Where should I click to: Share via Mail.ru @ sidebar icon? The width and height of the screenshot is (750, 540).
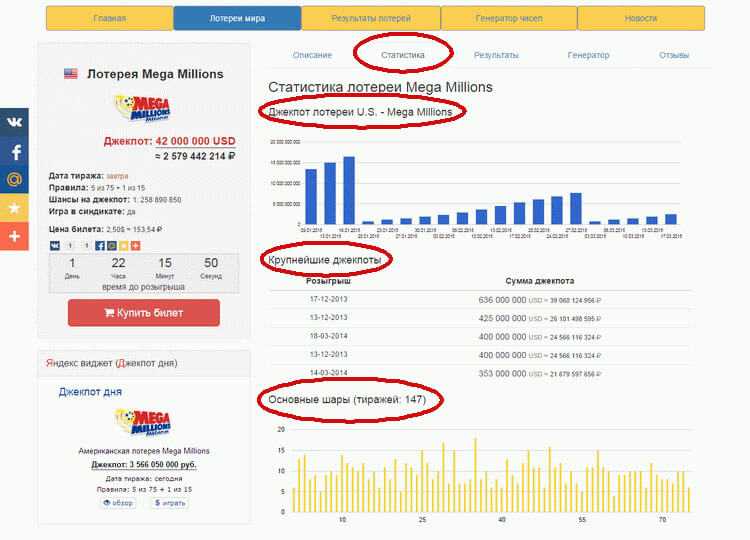(x=14, y=179)
